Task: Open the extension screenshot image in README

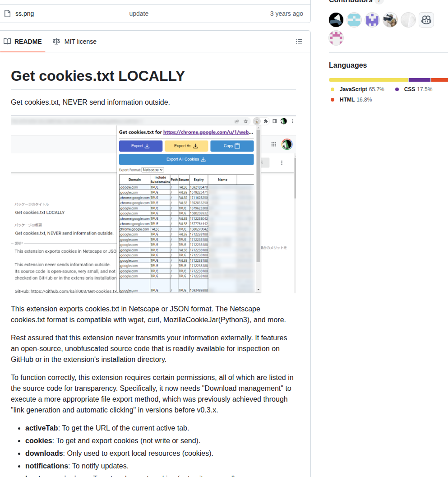Action: (x=153, y=204)
